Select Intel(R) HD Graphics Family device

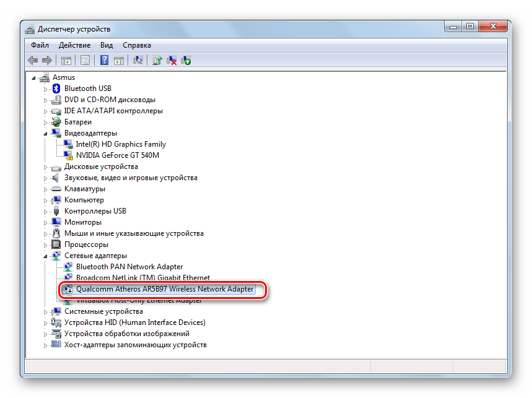121,144
